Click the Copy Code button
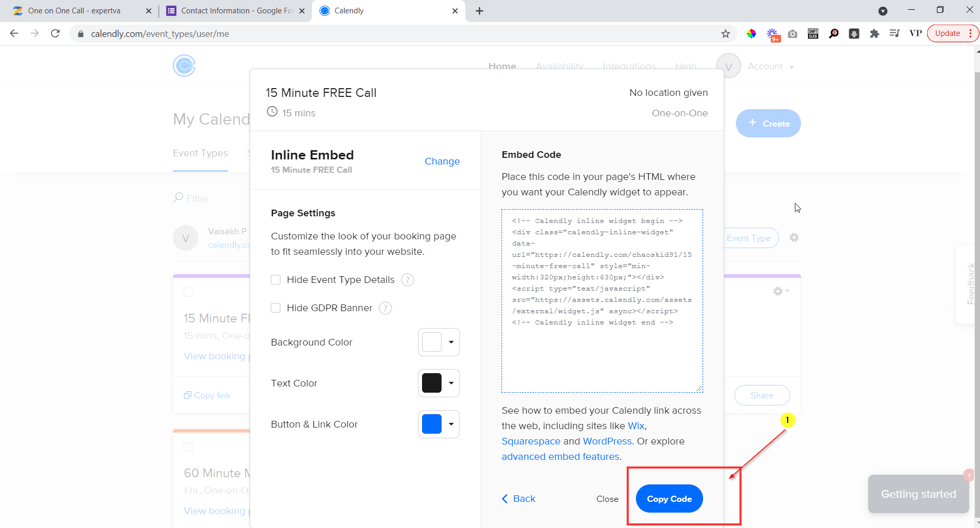 669,498
